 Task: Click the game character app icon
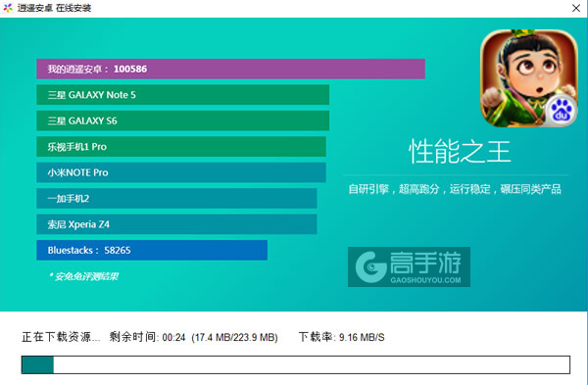point(529,78)
